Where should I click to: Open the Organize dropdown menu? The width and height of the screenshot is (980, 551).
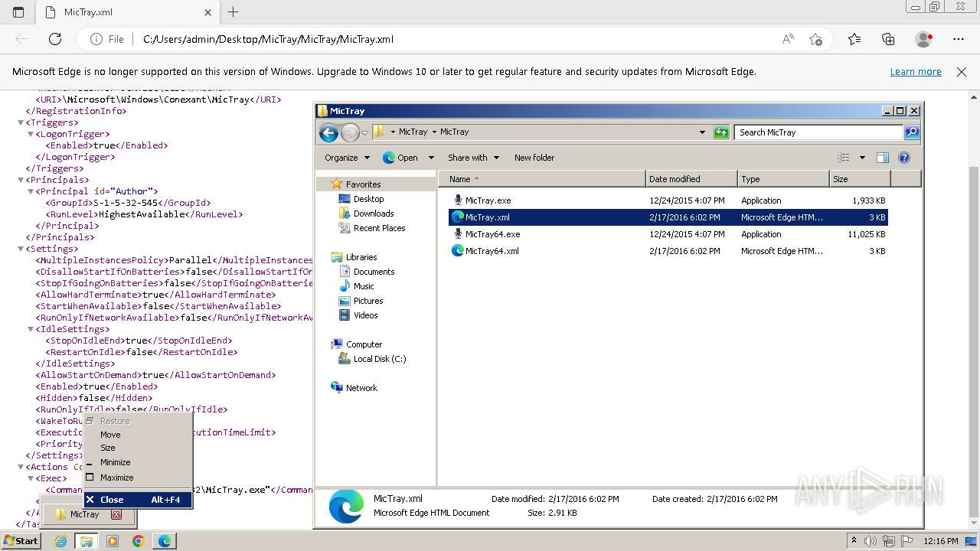(347, 158)
